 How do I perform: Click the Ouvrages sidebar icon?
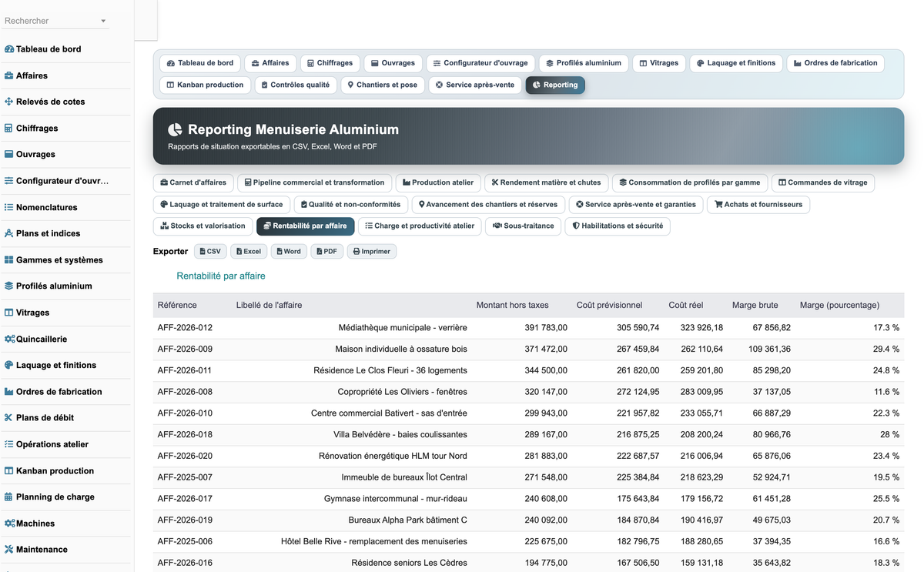9,154
